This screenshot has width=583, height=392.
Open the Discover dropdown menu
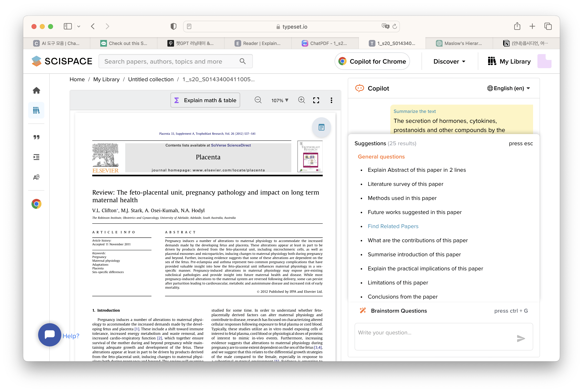449,62
